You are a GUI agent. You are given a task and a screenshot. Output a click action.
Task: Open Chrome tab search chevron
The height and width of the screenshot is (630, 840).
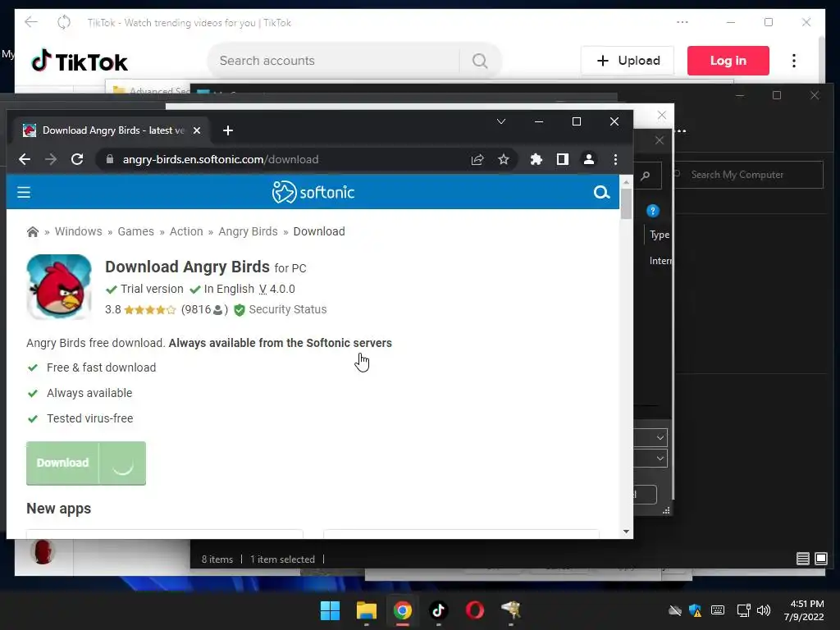tap(501, 121)
